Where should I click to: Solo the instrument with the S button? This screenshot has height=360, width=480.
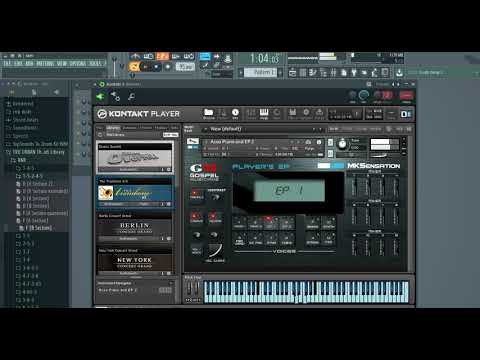pyautogui.click(x=330, y=142)
